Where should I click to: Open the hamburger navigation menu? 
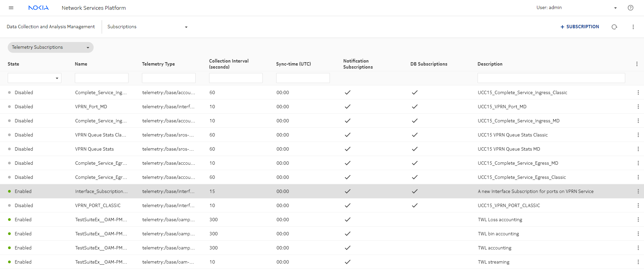11,8
